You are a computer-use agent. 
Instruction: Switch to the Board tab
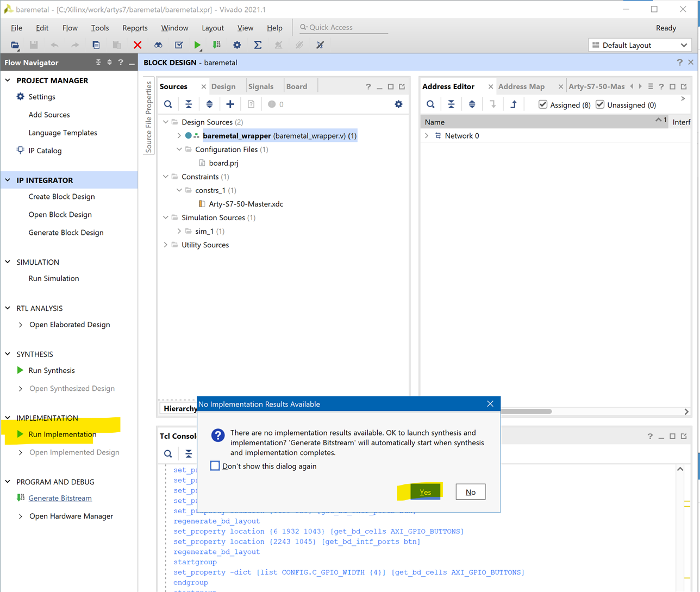(297, 86)
